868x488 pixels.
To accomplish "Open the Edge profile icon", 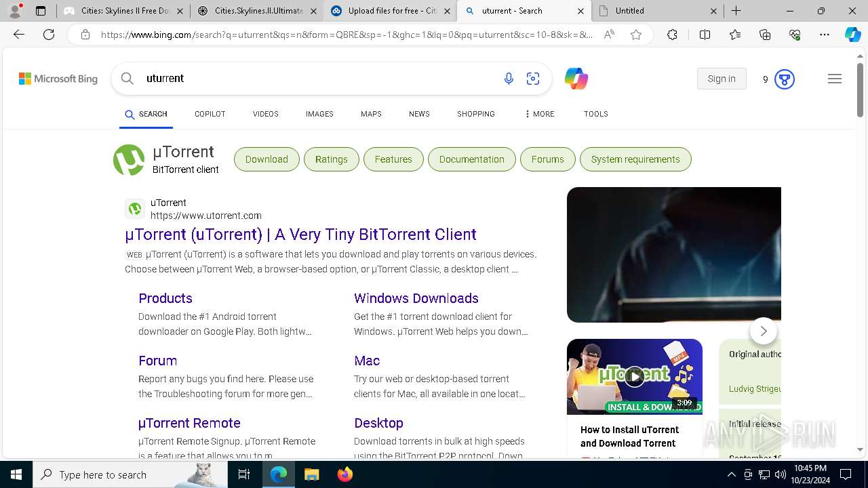I will tap(15, 11).
